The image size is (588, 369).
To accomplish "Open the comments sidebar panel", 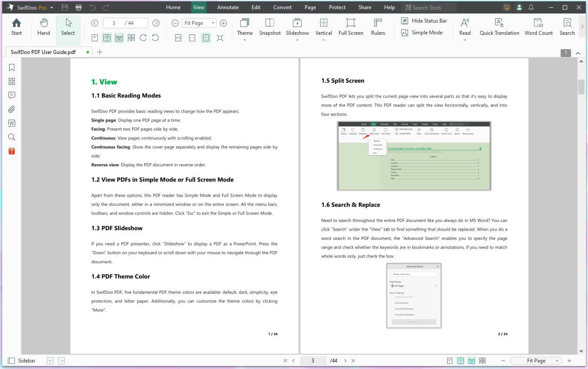I will point(12,95).
